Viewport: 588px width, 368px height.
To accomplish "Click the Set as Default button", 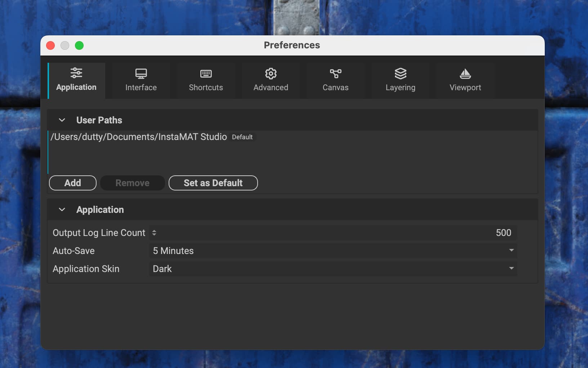I will (x=213, y=183).
